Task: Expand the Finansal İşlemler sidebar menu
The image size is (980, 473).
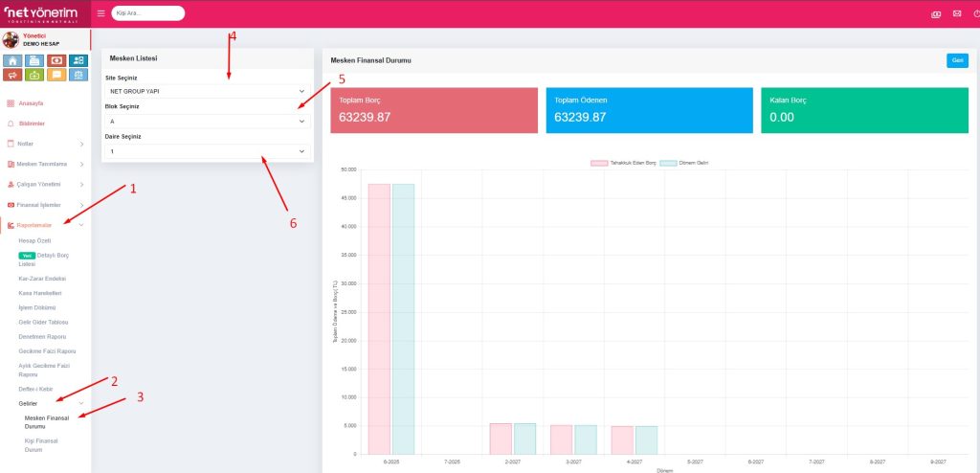Action: pyautogui.click(x=45, y=205)
